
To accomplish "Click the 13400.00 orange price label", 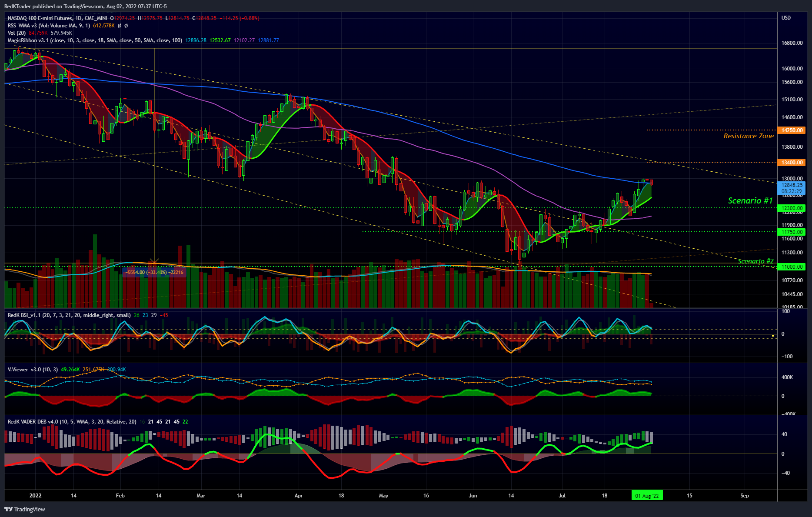I will point(792,163).
